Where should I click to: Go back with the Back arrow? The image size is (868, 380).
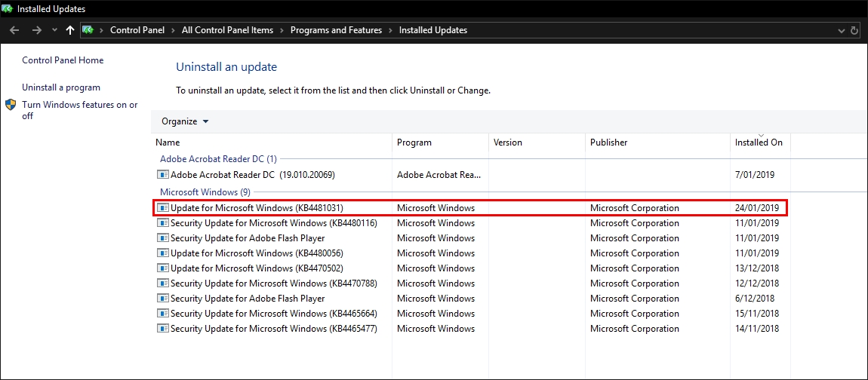[14, 30]
